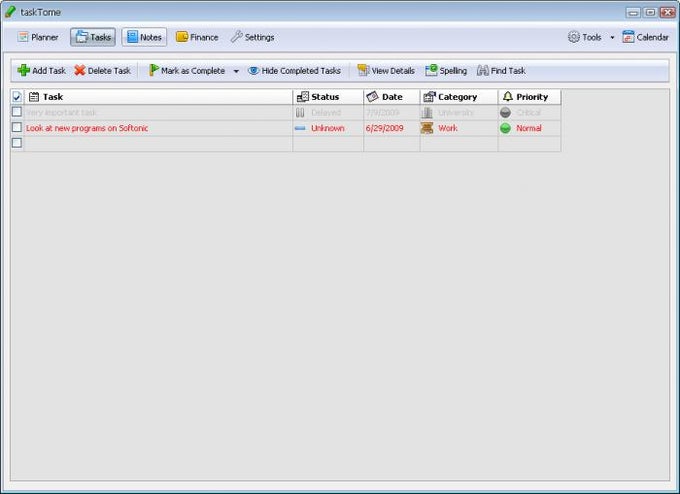Check the box for Very important task
The width and height of the screenshot is (680, 494).
point(17,112)
